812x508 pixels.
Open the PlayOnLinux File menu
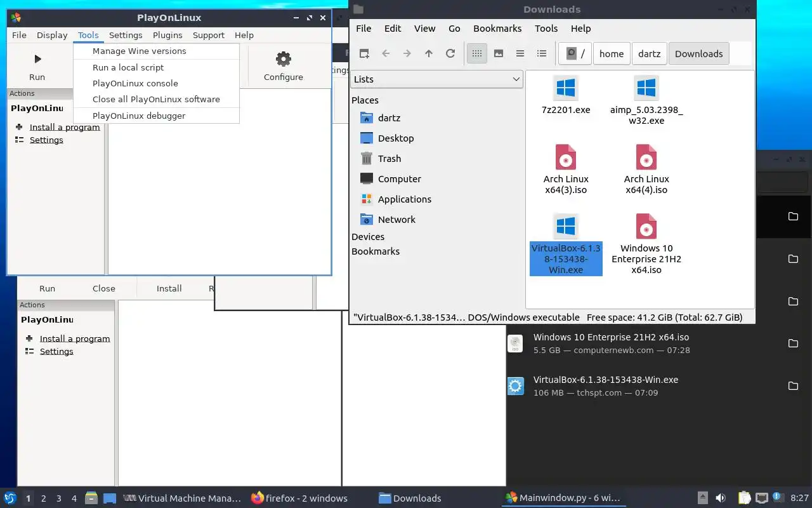coord(19,35)
